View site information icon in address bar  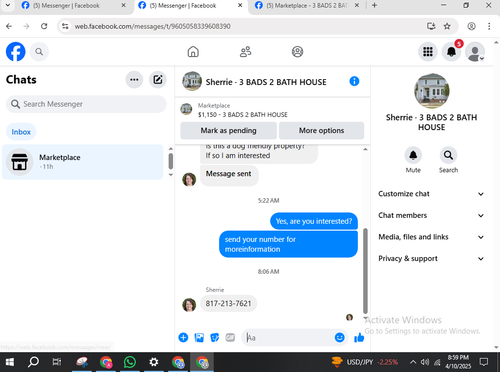(65, 26)
